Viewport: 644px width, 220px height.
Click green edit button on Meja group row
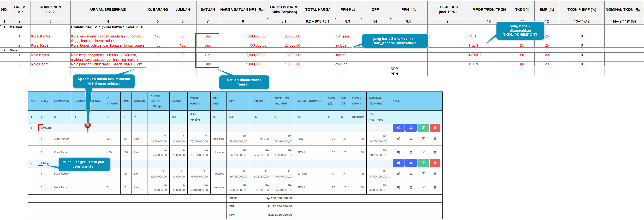pos(423,163)
